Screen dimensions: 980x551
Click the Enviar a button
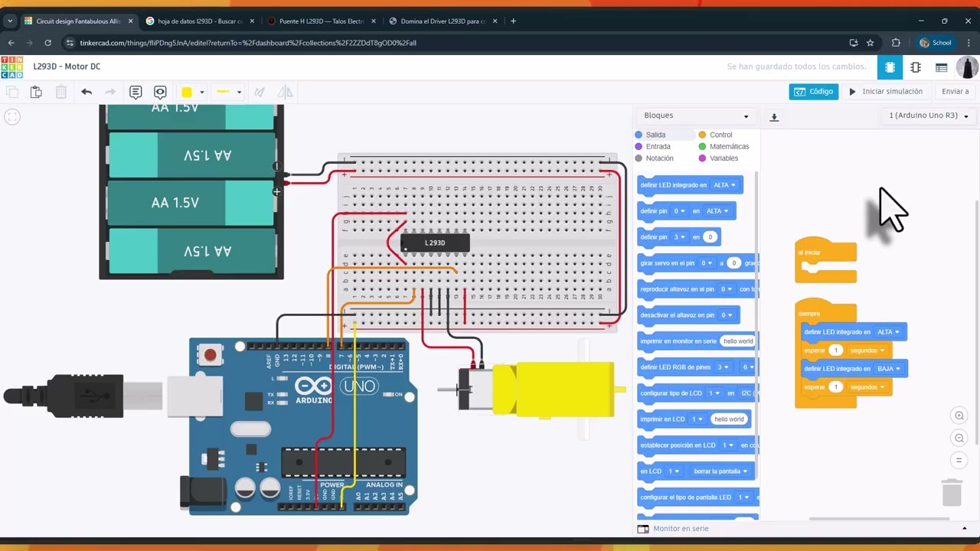click(x=955, y=92)
